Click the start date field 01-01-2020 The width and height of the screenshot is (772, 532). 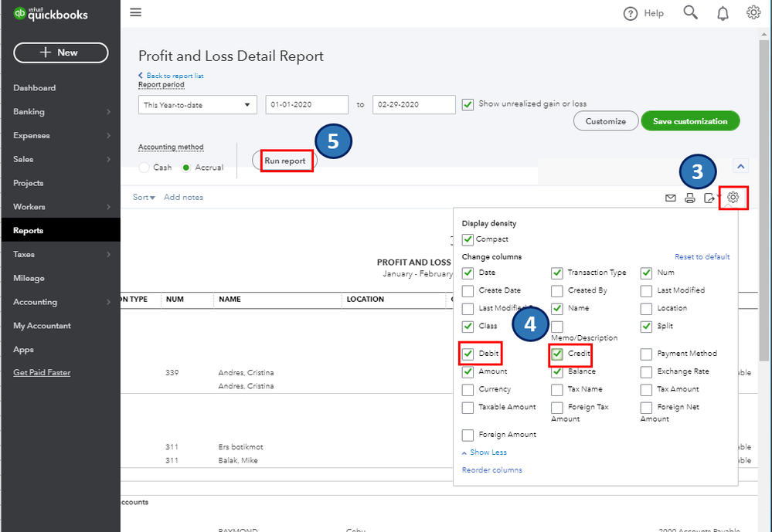point(306,105)
